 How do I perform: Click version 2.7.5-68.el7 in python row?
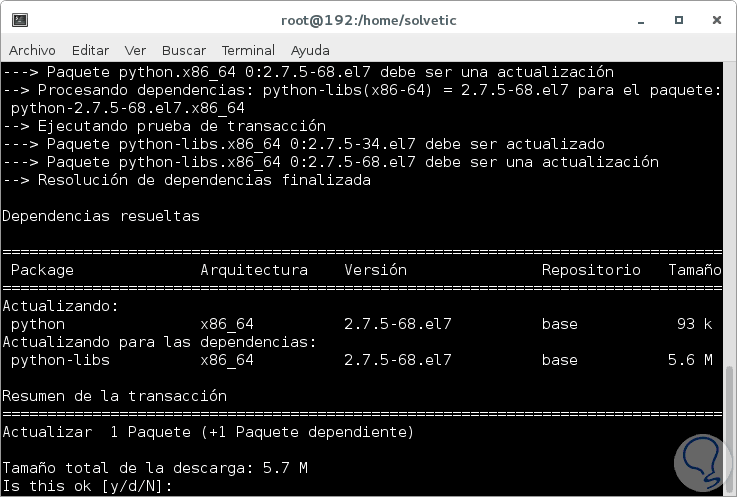[398, 324]
